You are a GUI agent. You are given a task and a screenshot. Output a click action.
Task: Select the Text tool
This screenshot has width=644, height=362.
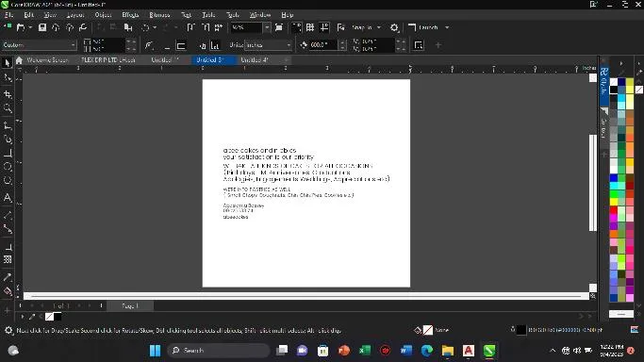pyautogui.click(x=8, y=197)
